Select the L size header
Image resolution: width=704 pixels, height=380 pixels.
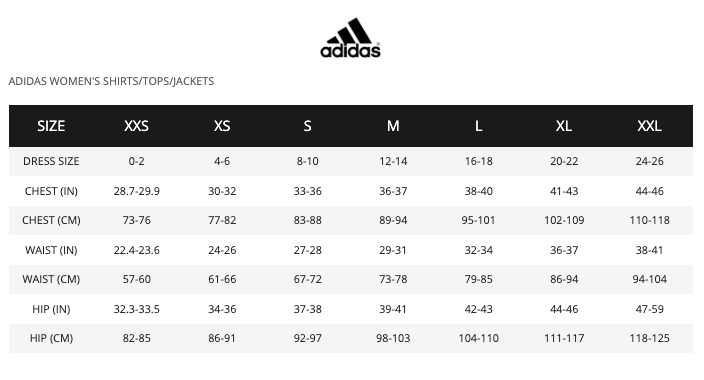(479, 126)
